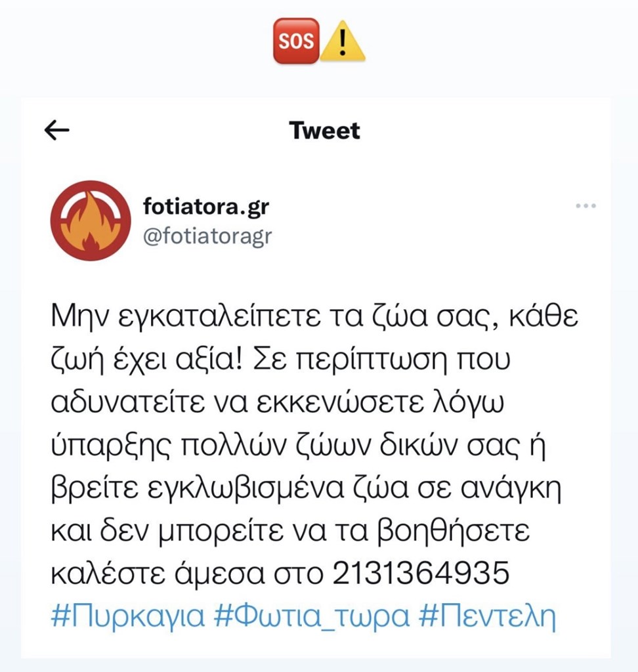This screenshot has width=638, height=672.
Task: Open the fotiatora.gr flame profile avatar
Action: 91,220
